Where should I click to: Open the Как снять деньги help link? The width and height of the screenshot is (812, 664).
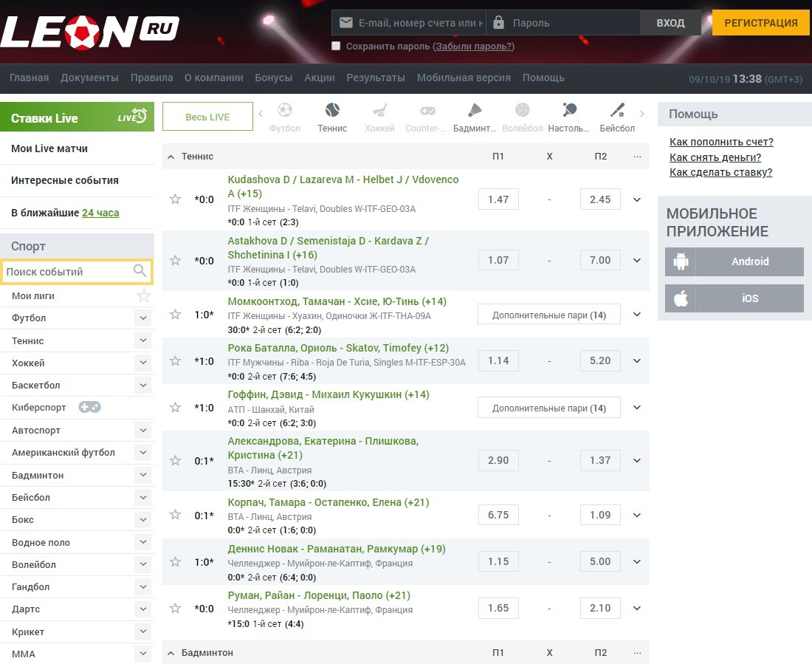click(x=715, y=157)
